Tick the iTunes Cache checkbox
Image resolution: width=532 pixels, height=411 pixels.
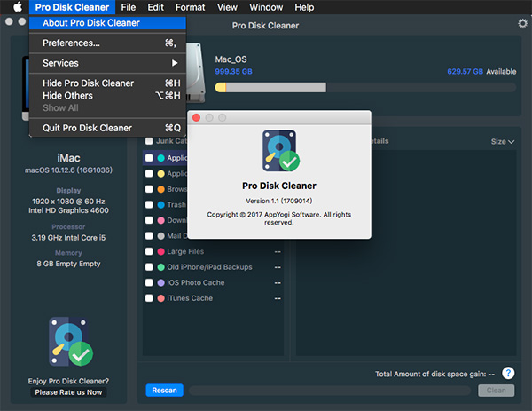(149, 298)
